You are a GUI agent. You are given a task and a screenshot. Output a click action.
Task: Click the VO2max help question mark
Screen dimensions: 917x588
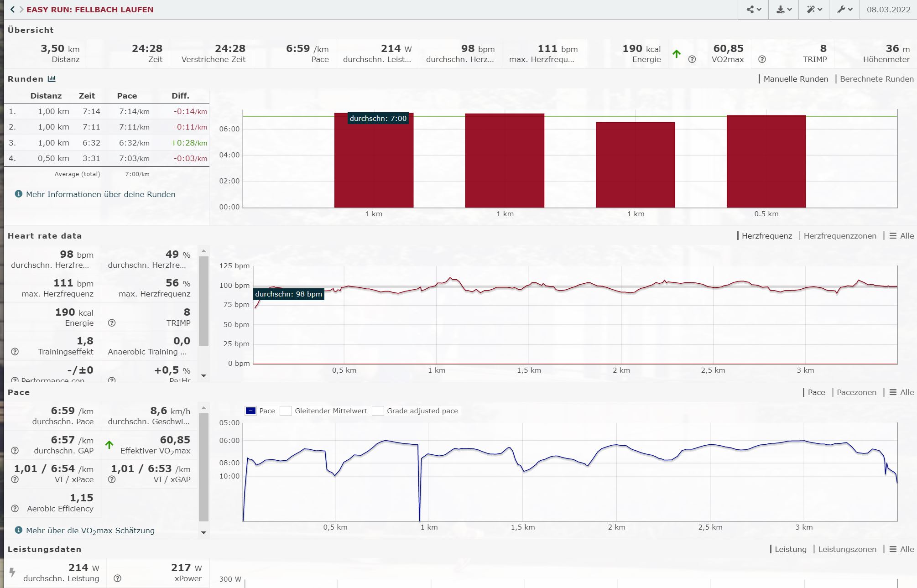tap(692, 59)
